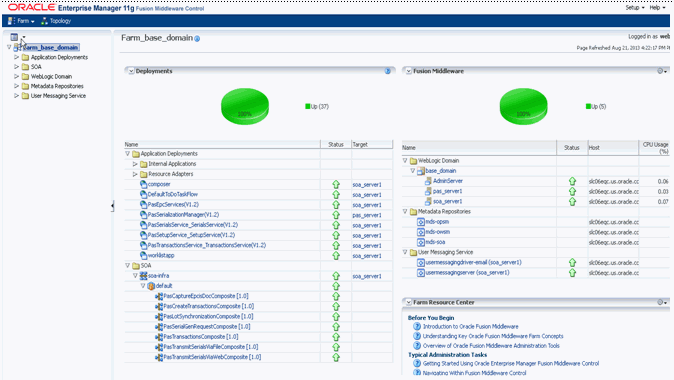Open Overview of Oracle Fusion Middleware Administration Tools
This screenshot has width=674, height=380.
(x=491, y=346)
